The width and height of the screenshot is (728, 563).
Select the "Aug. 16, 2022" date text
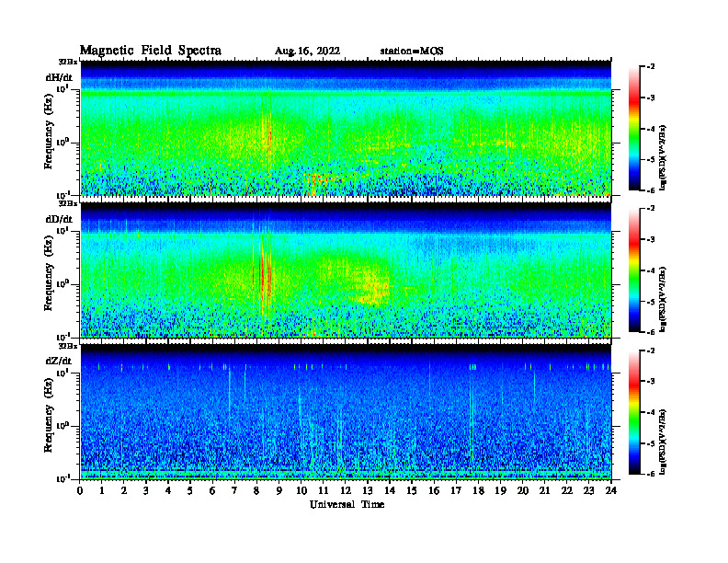pyautogui.click(x=307, y=52)
